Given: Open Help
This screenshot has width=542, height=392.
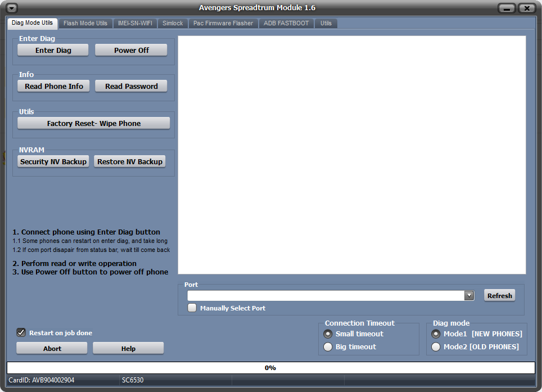Looking at the screenshot, I should pos(128,349).
